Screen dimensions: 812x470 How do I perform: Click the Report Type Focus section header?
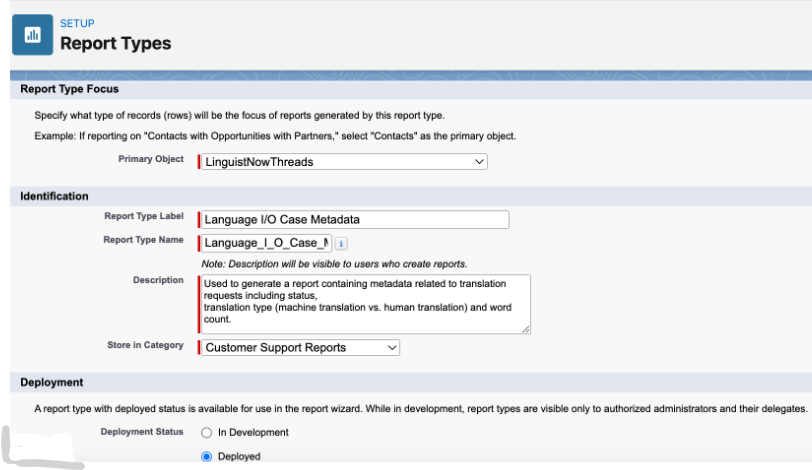tap(69, 89)
